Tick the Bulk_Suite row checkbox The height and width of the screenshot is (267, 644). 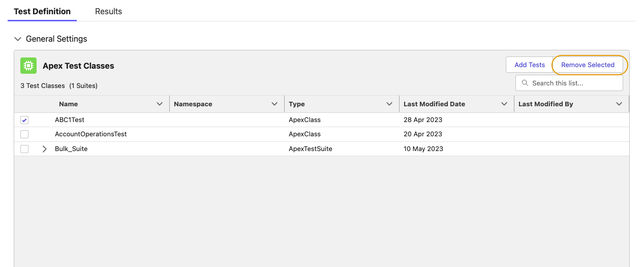24,149
